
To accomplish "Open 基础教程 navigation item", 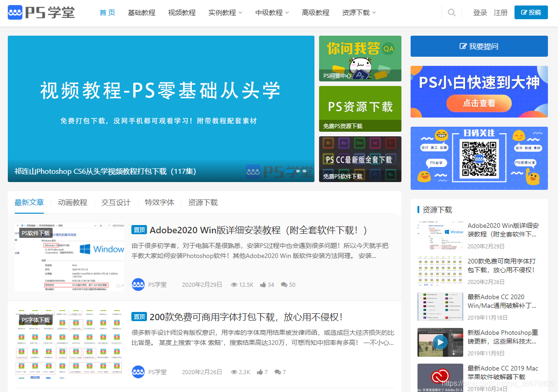I will pyautogui.click(x=141, y=13).
